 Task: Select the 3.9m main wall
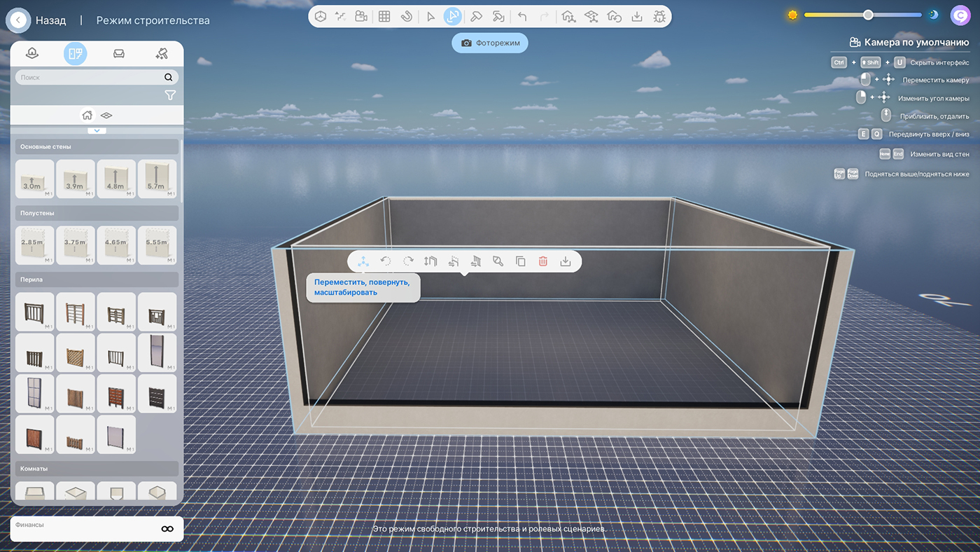pyautogui.click(x=76, y=179)
